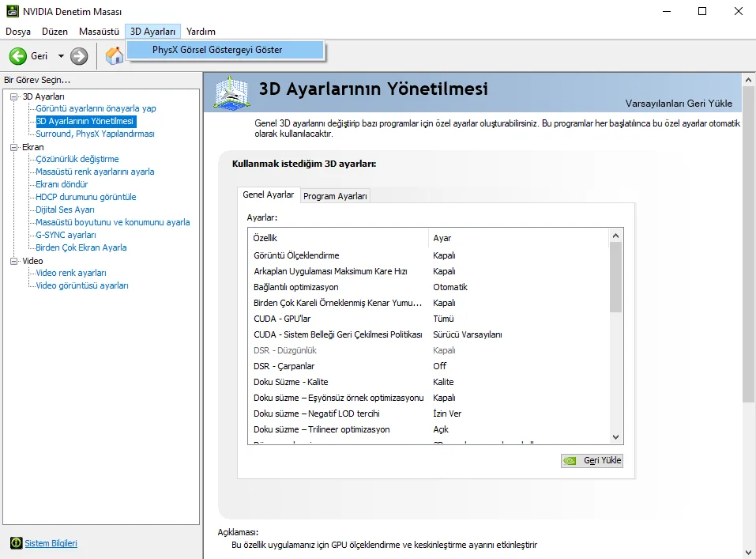Open G-SYNC ayarları page

(x=66, y=235)
